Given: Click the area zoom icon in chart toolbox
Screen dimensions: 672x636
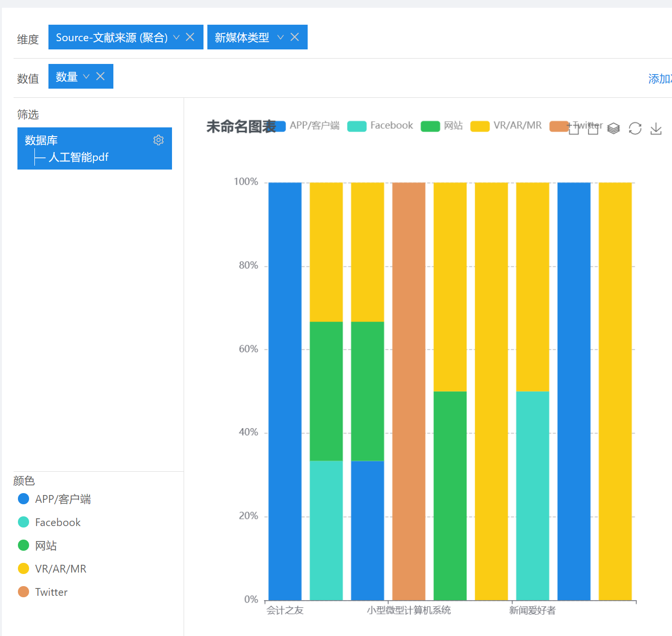Looking at the screenshot, I should coord(574,128).
